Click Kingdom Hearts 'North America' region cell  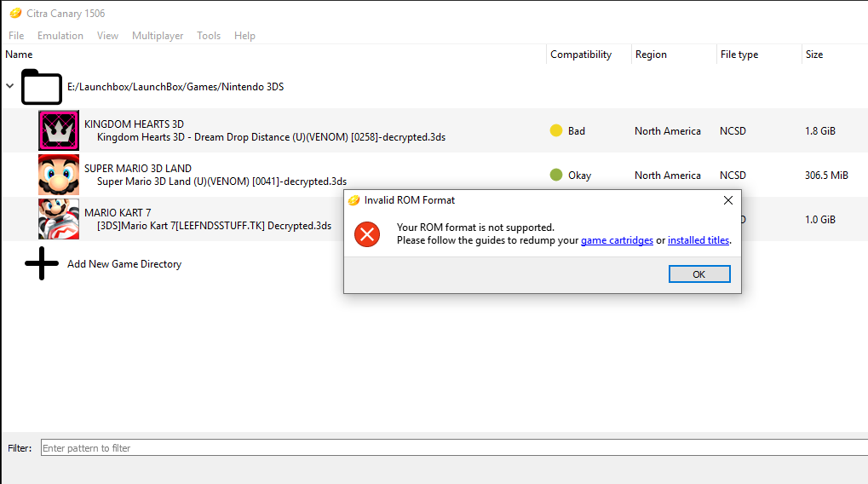point(668,130)
